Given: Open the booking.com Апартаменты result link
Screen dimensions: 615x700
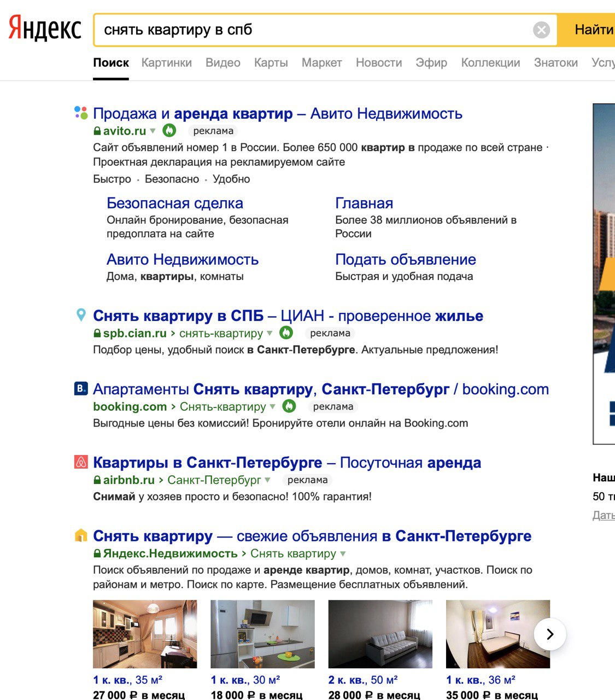Looking at the screenshot, I should [x=321, y=389].
